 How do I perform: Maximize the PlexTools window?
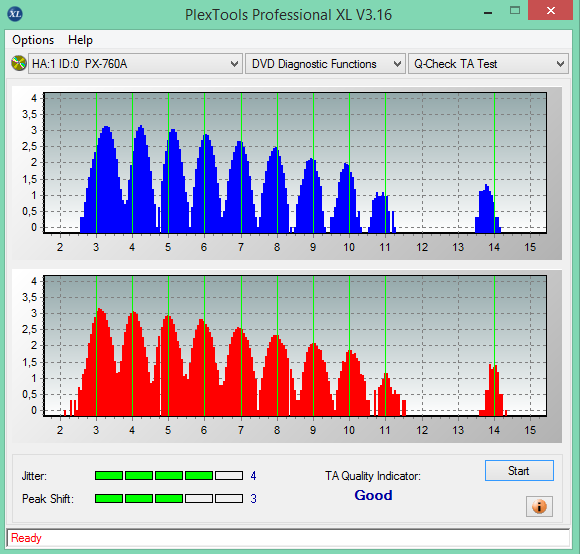pos(515,11)
